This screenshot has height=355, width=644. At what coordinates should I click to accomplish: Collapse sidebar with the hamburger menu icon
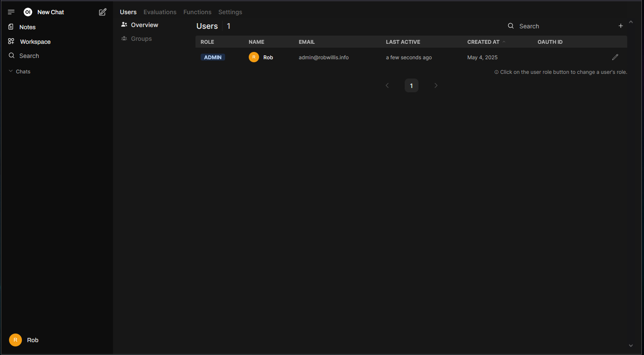click(11, 12)
